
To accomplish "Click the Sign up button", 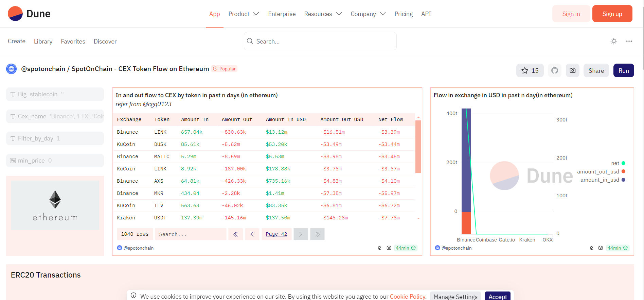I will [612, 14].
